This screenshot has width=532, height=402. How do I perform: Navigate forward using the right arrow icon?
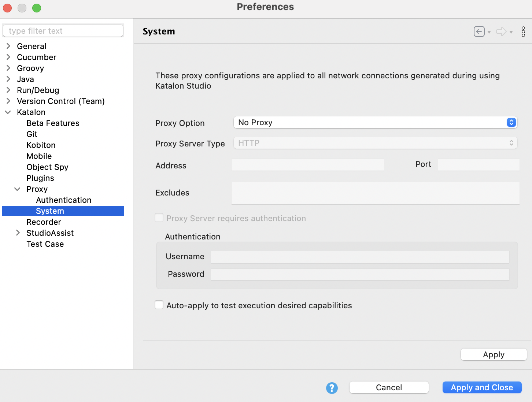501,31
